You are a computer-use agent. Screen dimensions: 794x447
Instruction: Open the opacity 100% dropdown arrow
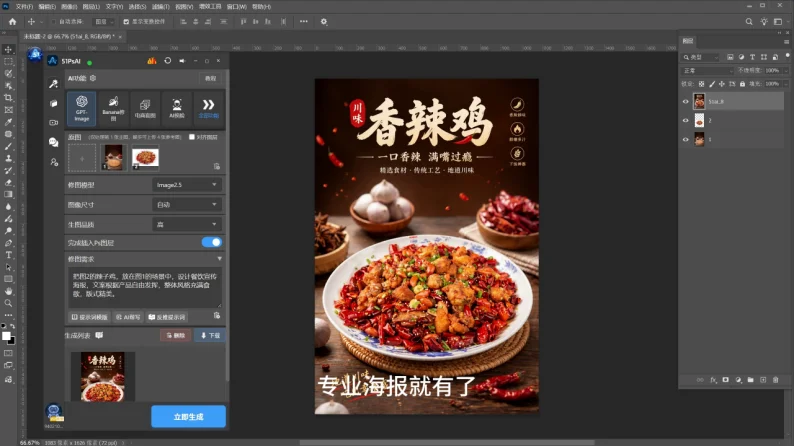[785, 70]
